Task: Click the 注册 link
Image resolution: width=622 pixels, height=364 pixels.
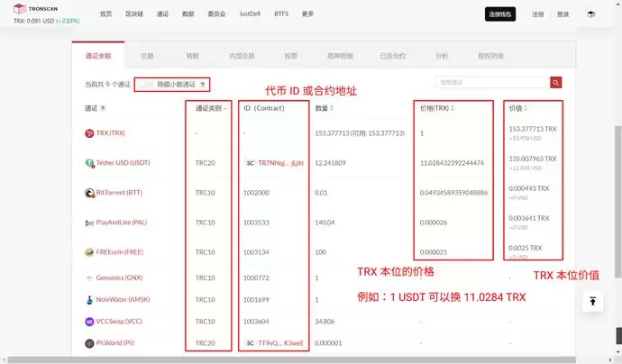Action: pos(538,14)
